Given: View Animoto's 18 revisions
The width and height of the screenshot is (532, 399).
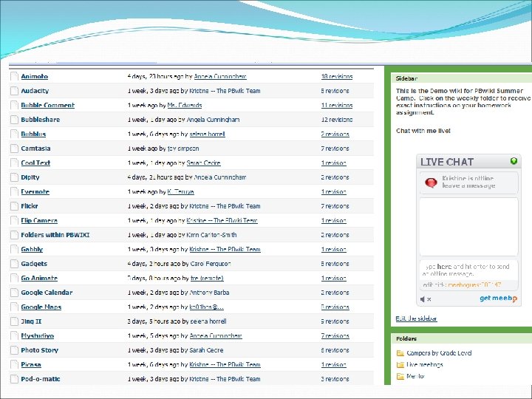Looking at the screenshot, I should tap(337, 77).
